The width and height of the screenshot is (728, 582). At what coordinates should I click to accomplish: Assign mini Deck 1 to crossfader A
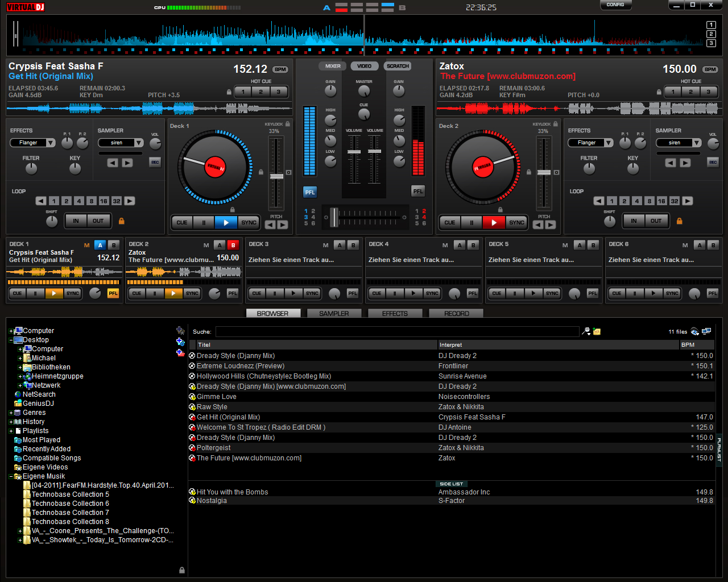tap(100, 245)
